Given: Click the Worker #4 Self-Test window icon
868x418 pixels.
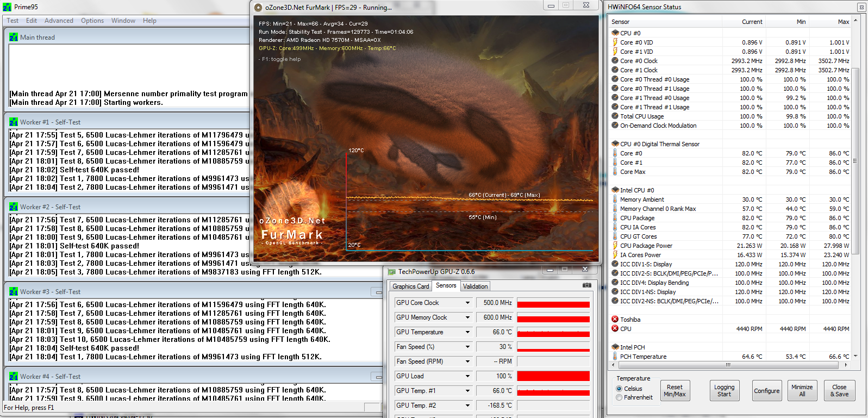Looking at the screenshot, I should tap(14, 376).
